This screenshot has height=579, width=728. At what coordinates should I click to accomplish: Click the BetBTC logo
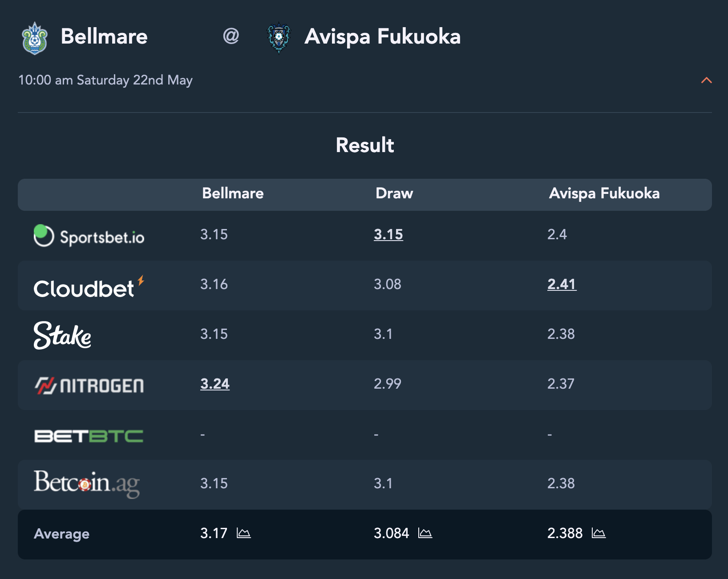click(x=89, y=436)
